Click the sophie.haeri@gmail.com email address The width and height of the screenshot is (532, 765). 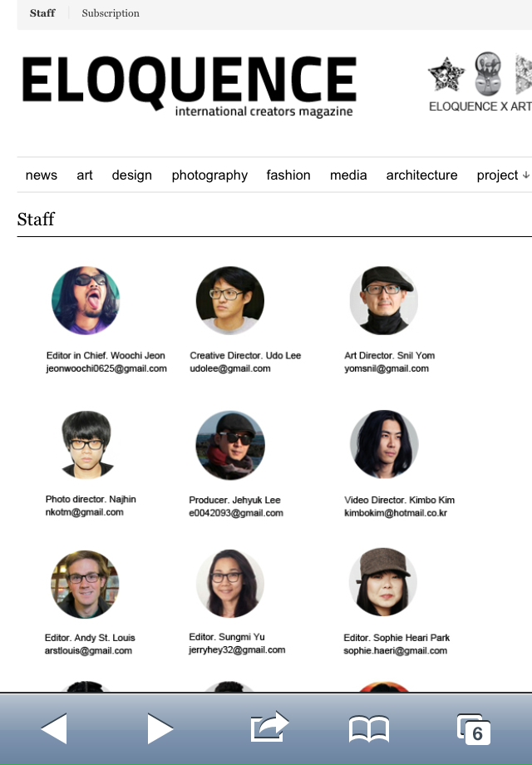tap(395, 650)
